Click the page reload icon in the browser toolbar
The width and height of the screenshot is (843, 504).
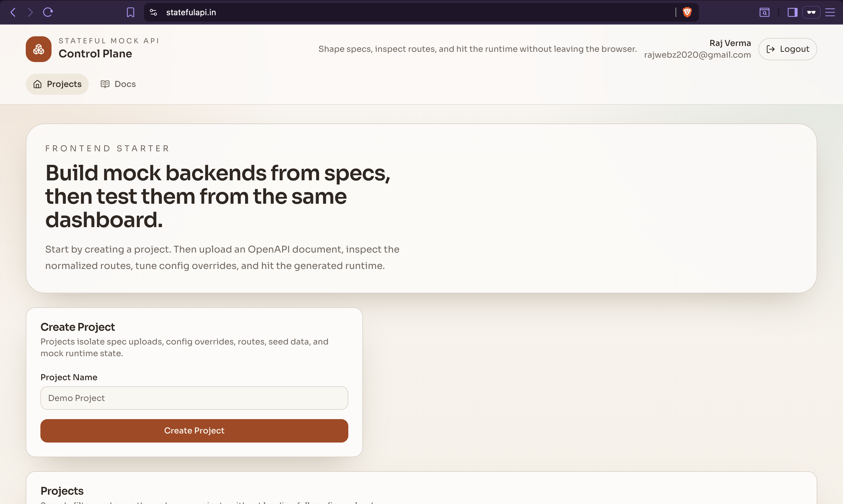pos(48,12)
